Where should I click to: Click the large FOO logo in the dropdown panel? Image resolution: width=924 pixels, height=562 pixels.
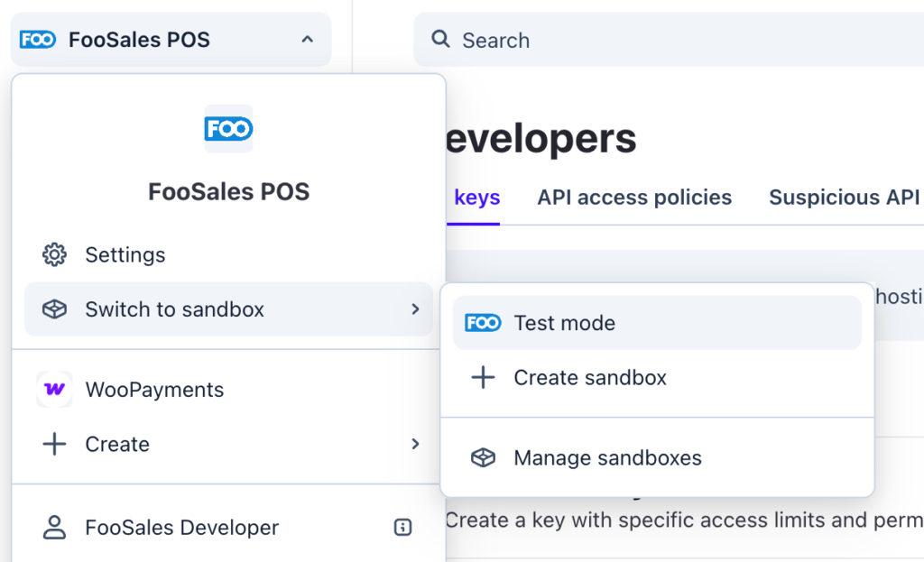point(228,129)
